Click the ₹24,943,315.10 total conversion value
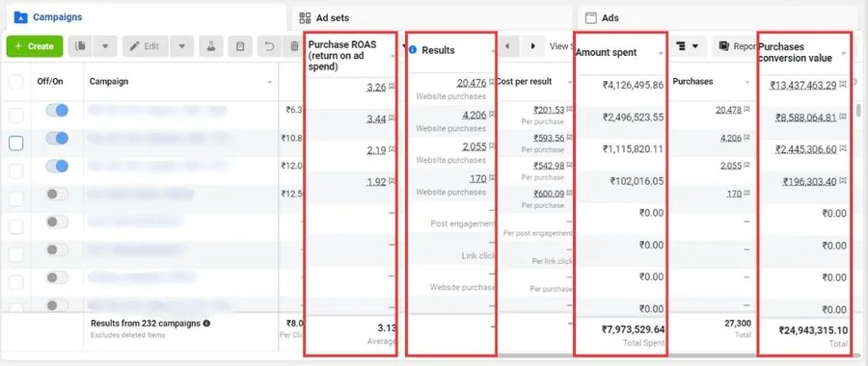 coord(813,330)
